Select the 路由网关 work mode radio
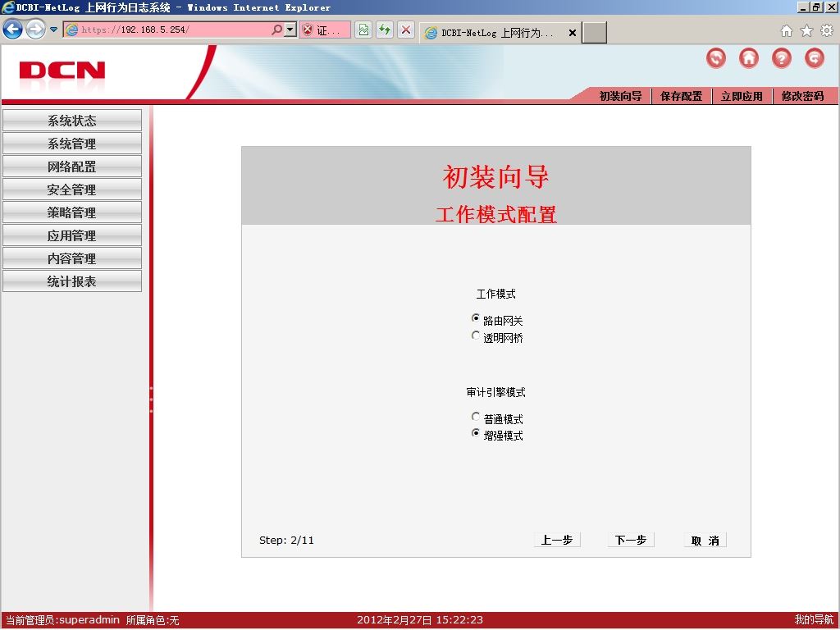The height and width of the screenshot is (630, 840). click(475, 318)
